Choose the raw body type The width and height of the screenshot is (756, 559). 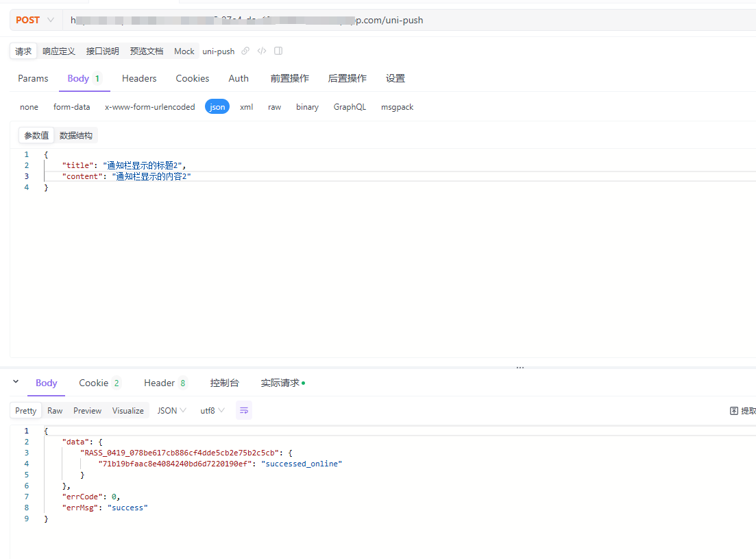coord(274,107)
